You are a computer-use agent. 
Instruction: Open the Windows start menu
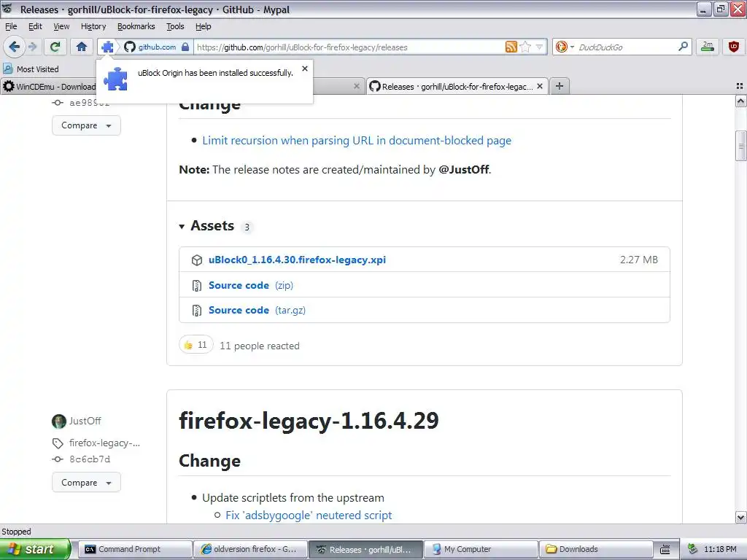point(35,549)
